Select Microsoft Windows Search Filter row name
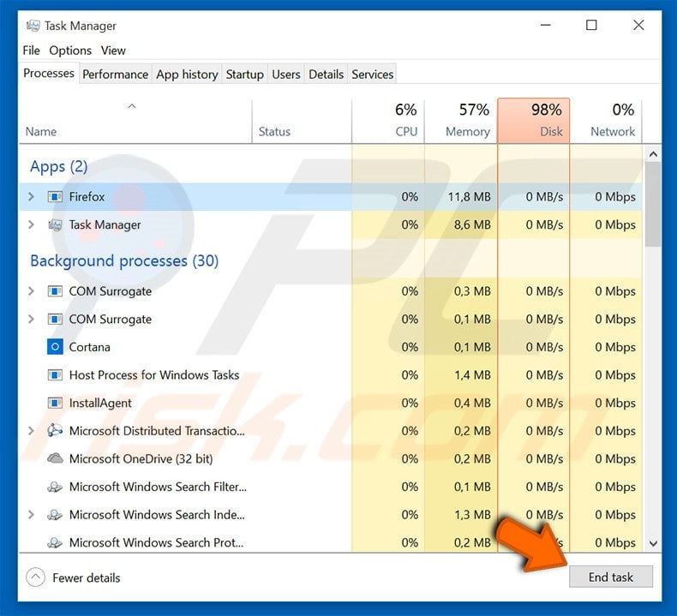 158,487
